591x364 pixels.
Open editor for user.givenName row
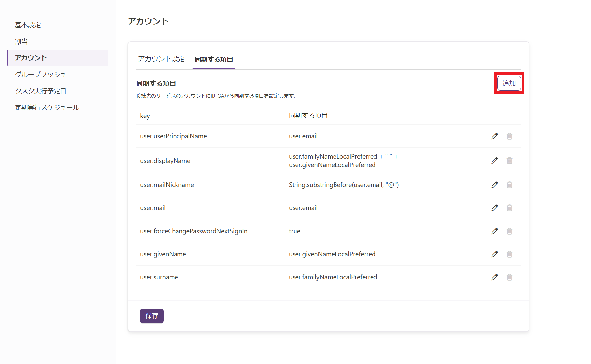(x=494, y=254)
